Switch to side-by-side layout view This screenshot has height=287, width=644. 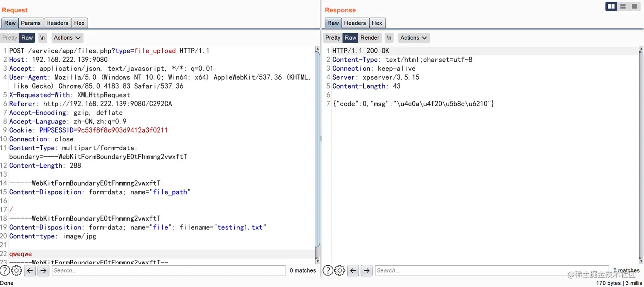pyautogui.click(x=611, y=6)
